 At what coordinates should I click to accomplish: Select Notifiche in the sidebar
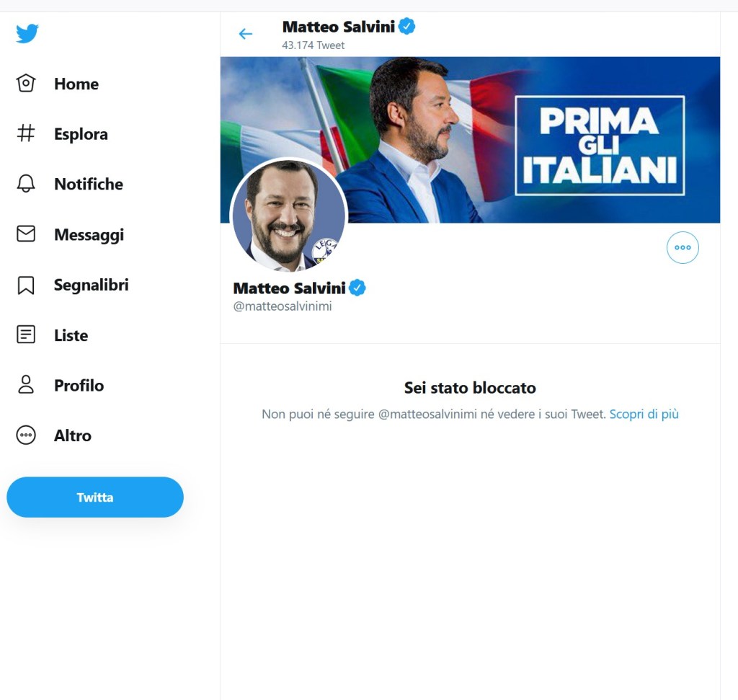tap(88, 184)
